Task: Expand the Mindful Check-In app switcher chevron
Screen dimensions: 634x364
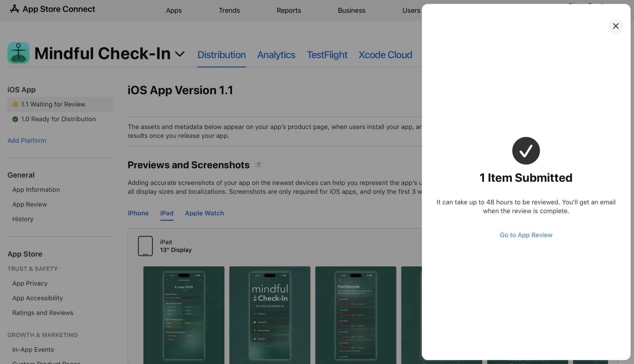Action: (x=180, y=54)
